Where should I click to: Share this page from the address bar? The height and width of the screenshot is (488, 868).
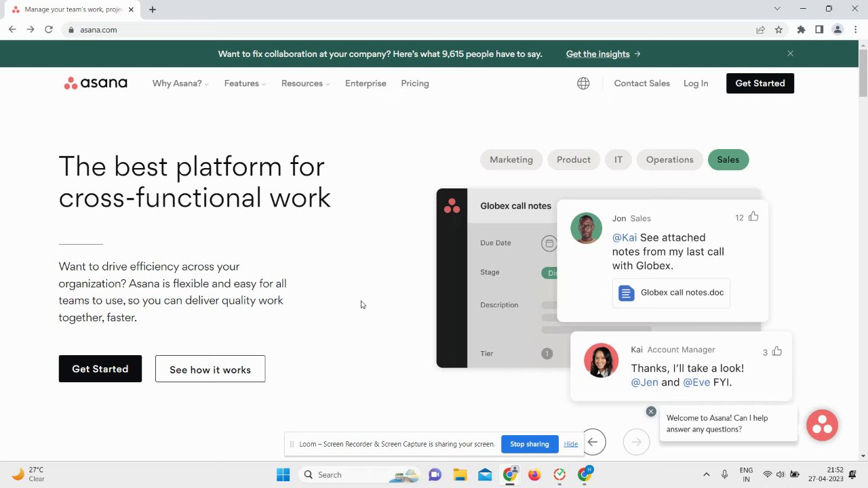pos(761,30)
